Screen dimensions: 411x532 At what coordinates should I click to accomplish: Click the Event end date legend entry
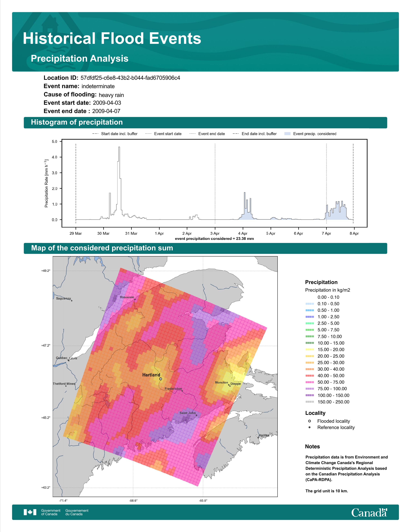(x=207, y=134)
